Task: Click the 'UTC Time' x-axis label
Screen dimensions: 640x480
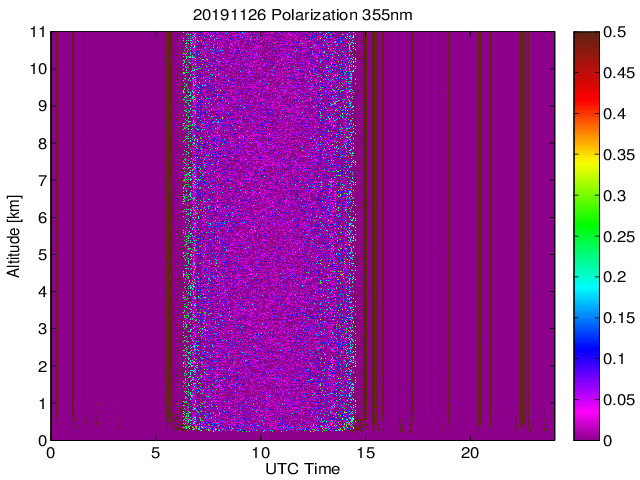Action: pos(302,469)
